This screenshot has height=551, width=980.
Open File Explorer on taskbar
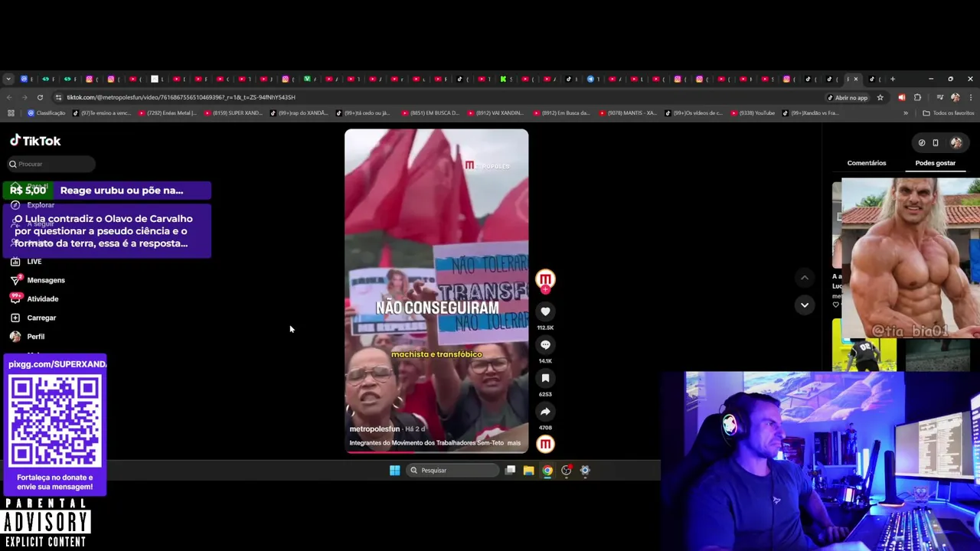(x=528, y=471)
